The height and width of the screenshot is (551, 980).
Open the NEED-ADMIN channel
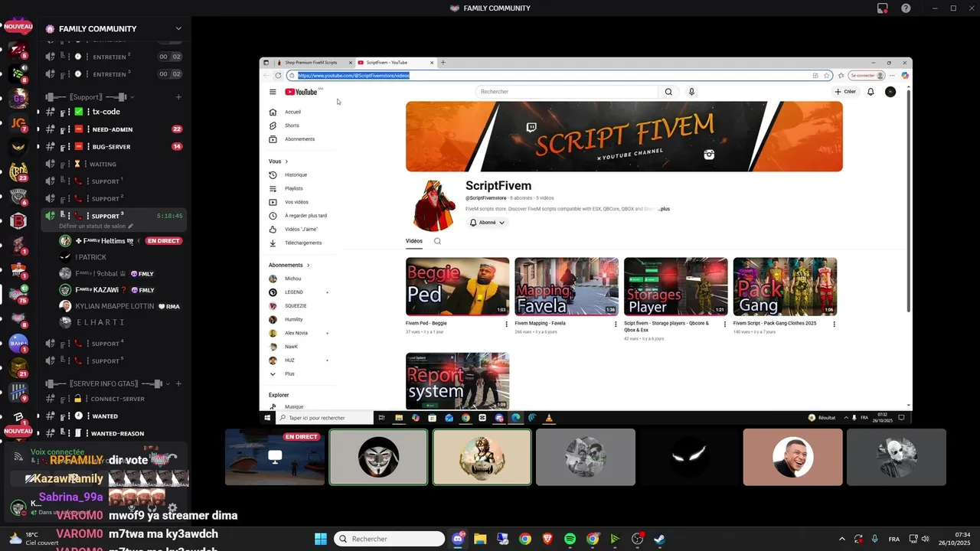pyautogui.click(x=113, y=129)
